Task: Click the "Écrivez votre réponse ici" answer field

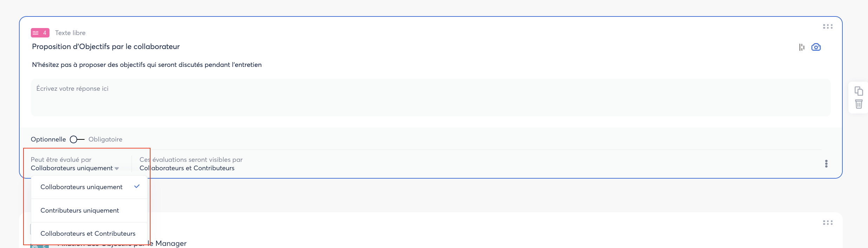Action: [430, 97]
